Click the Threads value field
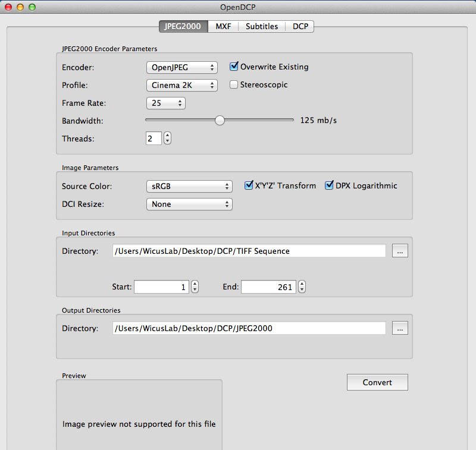This screenshot has width=476, height=450. pos(154,139)
